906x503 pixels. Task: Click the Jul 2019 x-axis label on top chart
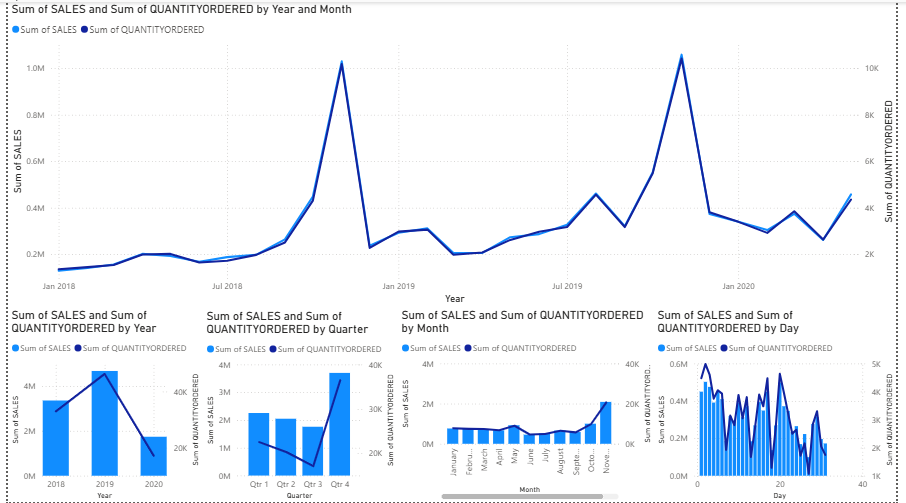tap(567, 285)
